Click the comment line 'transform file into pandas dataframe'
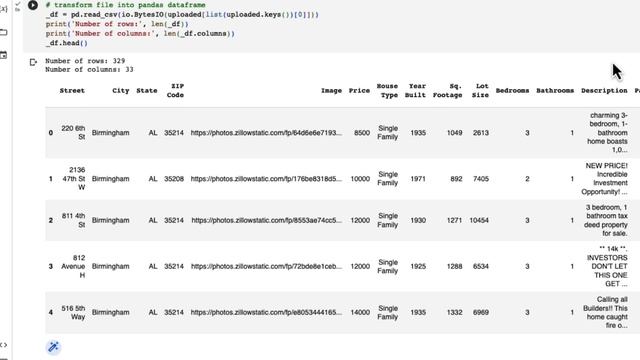The width and height of the screenshot is (640, 360). (125, 5)
